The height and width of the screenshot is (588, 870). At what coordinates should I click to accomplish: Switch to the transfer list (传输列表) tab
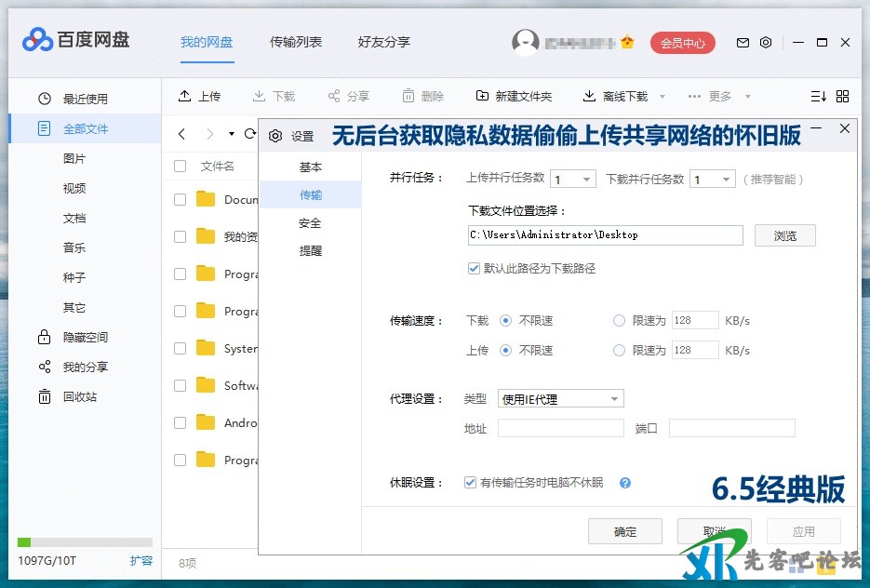295,42
